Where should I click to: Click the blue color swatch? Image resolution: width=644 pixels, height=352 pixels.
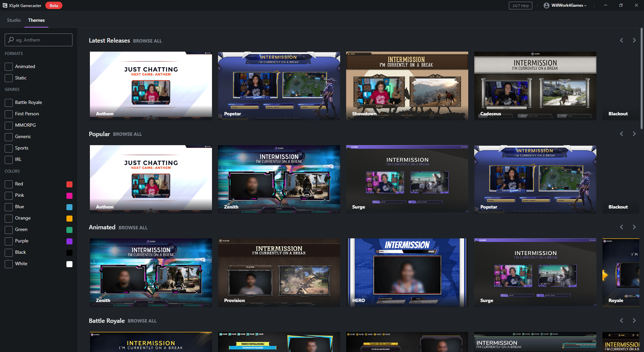69,207
